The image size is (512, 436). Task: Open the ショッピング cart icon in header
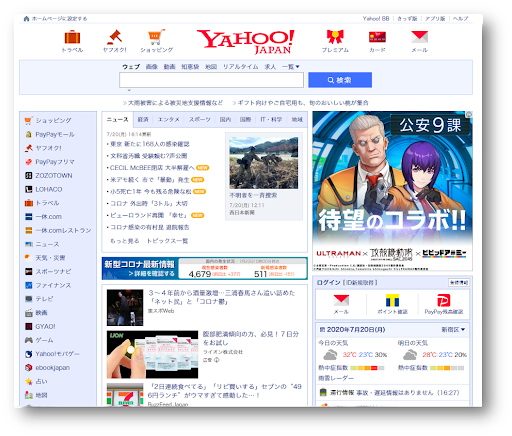pos(156,37)
